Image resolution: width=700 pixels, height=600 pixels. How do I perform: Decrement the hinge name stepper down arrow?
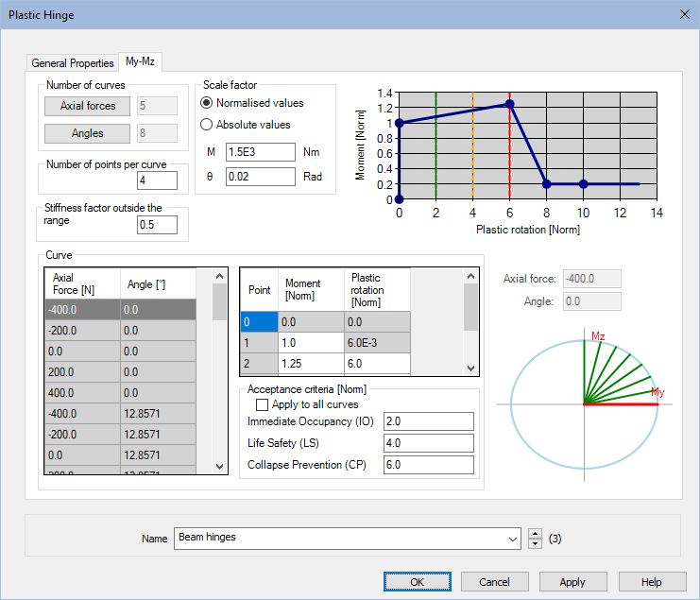point(536,543)
